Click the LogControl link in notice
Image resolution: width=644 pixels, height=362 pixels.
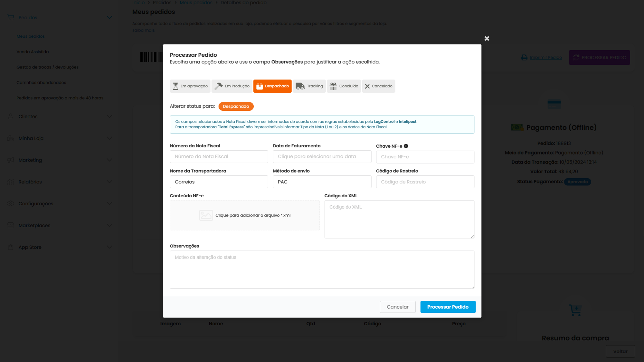click(384, 122)
